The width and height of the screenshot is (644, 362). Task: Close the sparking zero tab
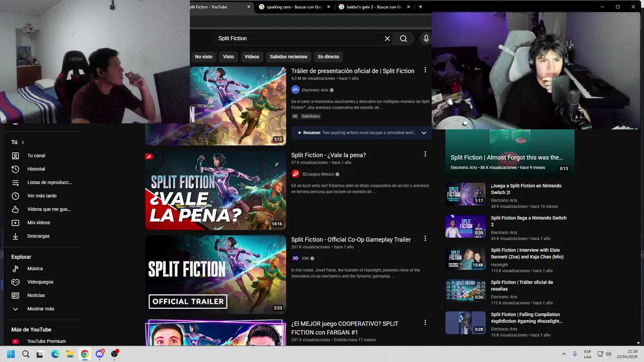pyautogui.click(x=329, y=7)
